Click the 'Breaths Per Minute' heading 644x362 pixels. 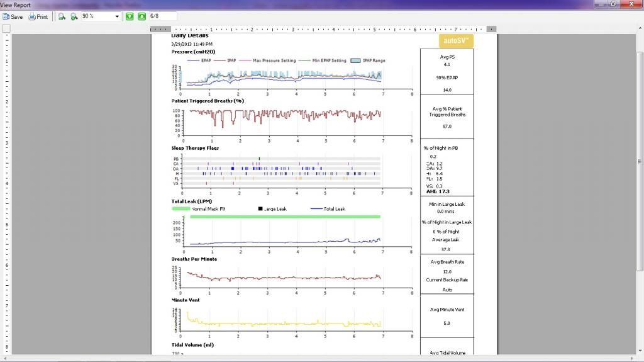click(x=194, y=259)
